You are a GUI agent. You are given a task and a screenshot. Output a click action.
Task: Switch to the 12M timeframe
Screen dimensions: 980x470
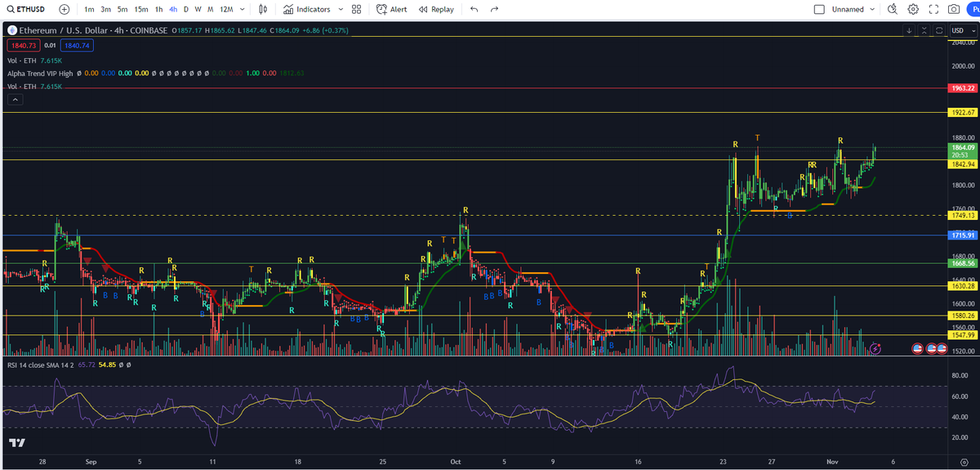(226, 9)
